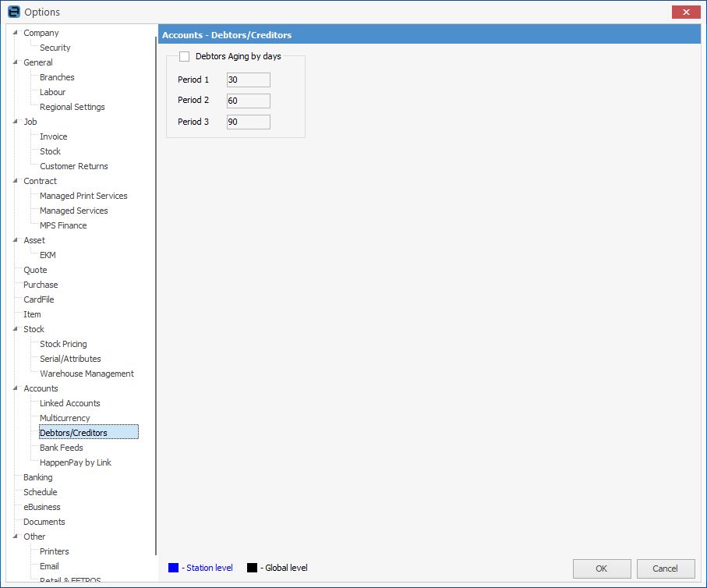Open CardFile options
The image size is (707, 588).
(39, 299)
